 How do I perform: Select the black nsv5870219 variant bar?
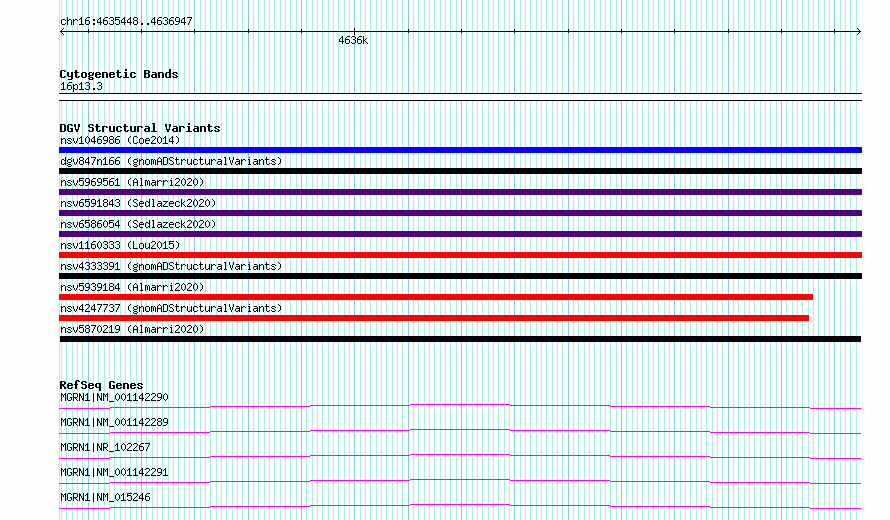460,339
